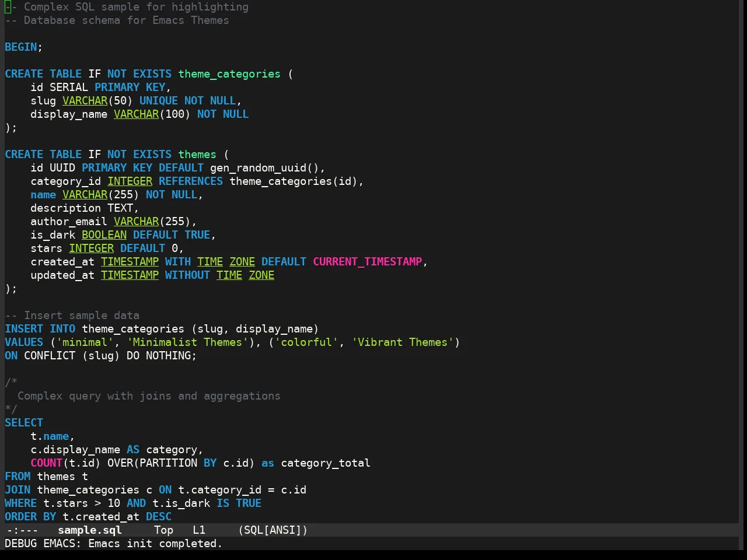The height and width of the screenshot is (560, 747).
Task: Click the L1 line number indicator
Action: click(x=199, y=530)
